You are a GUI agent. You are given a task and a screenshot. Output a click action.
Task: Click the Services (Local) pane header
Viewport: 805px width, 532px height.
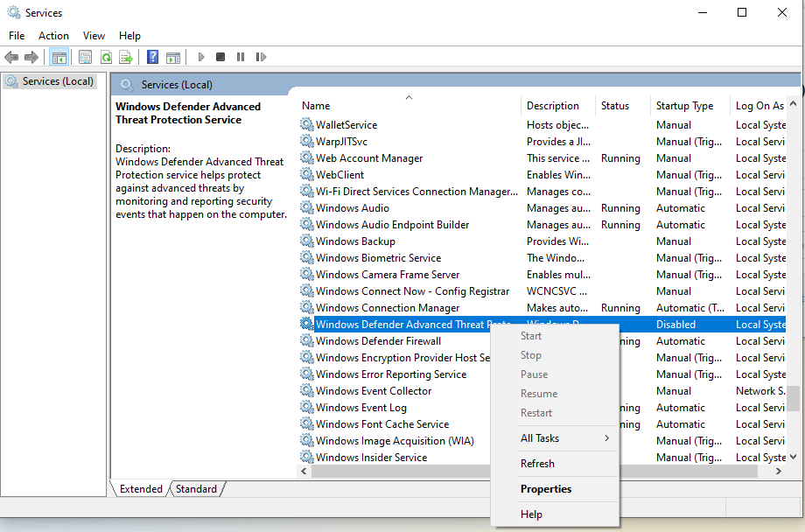[177, 85]
